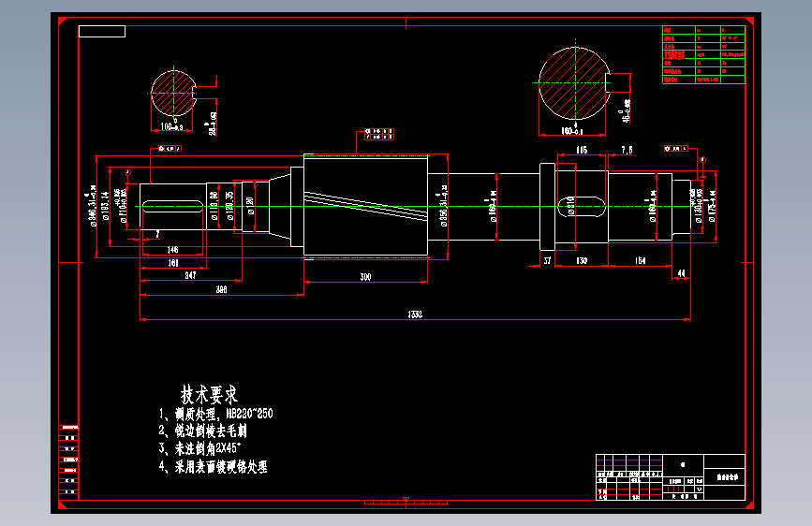The width and height of the screenshot is (812, 526).
Task: Select note 3 with "2X45°" chamfer
Action: [199, 448]
